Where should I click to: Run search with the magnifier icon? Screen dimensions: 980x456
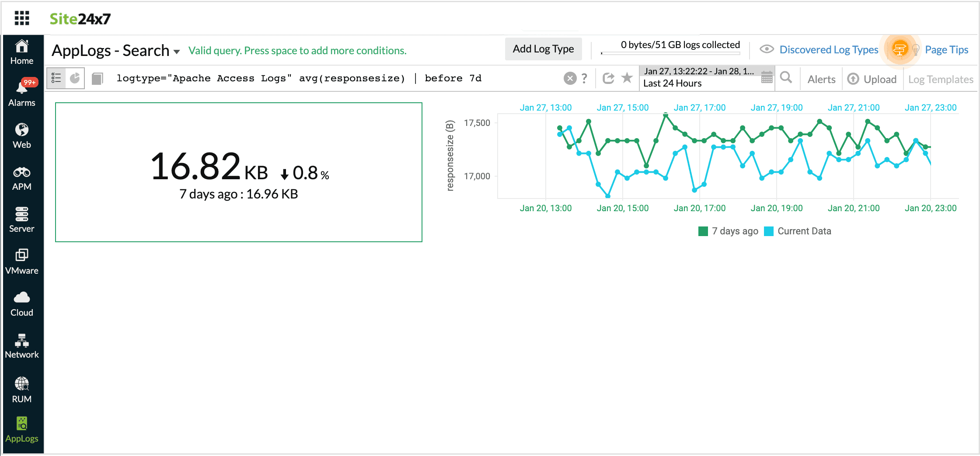click(x=786, y=78)
